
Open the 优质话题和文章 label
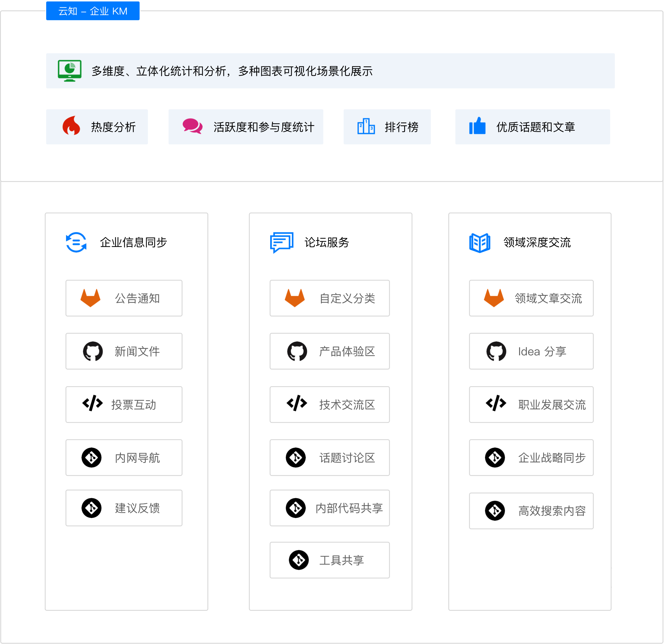coord(536,127)
